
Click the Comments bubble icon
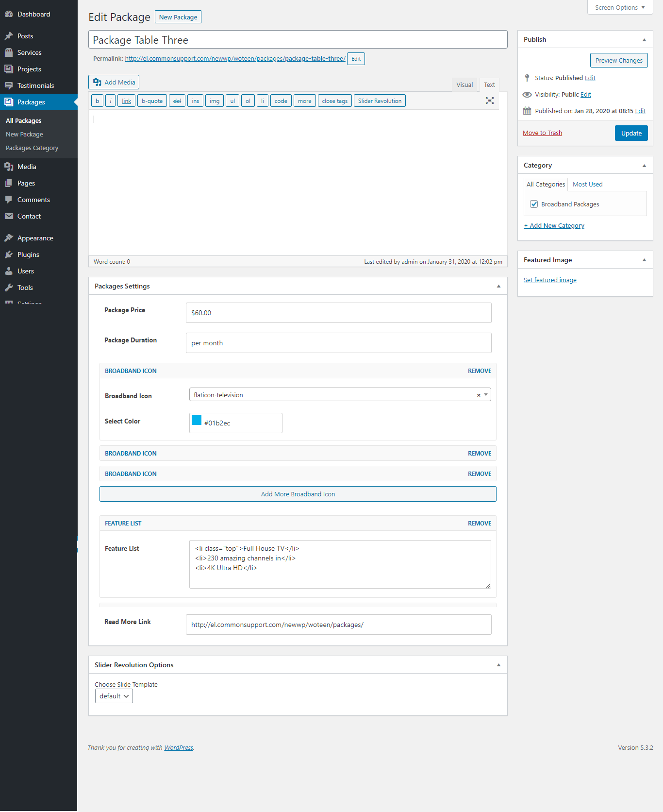pos(9,200)
